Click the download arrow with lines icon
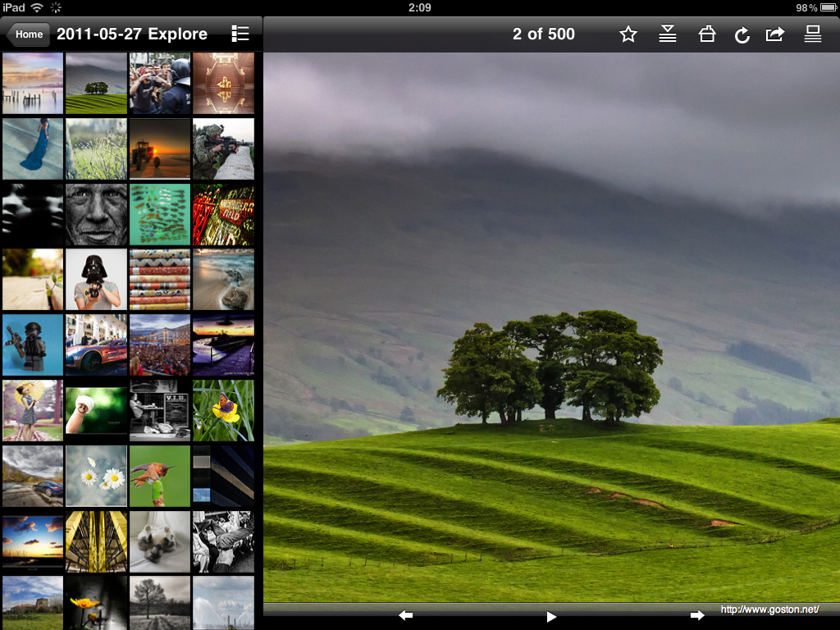 pos(668,34)
